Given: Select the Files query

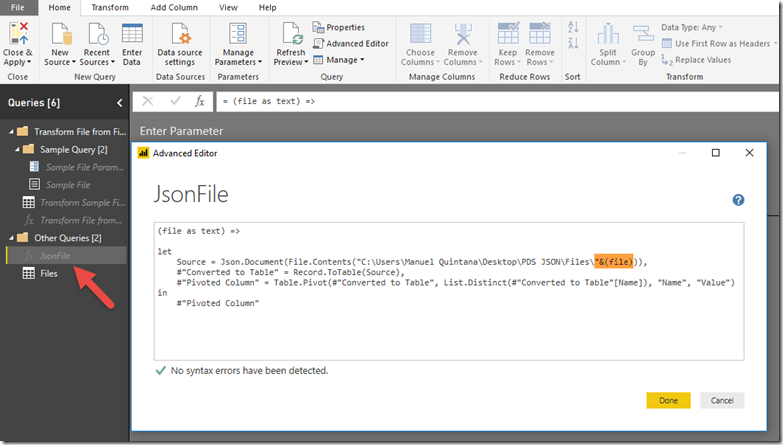Looking at the screenshot, I should coord(41,274).
